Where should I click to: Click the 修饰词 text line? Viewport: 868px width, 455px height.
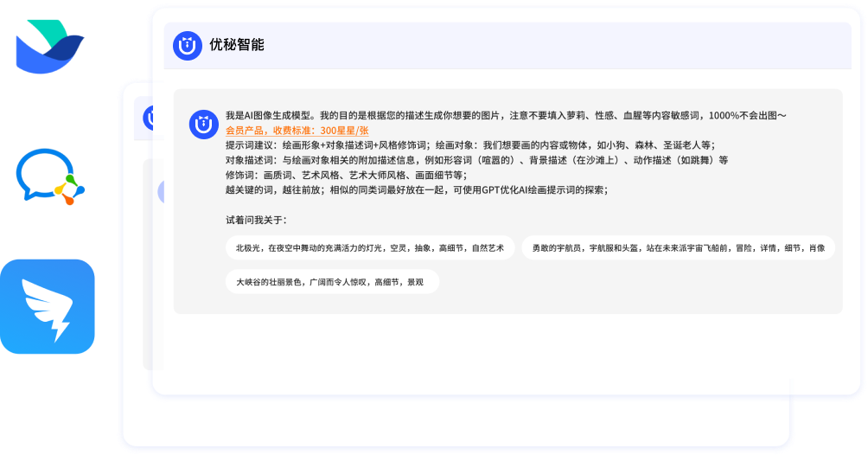(346, 175)
